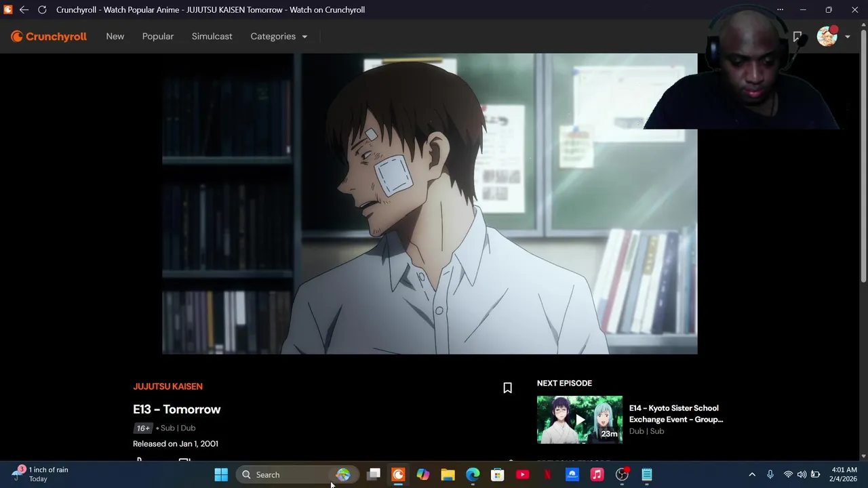Image resolution: width=868 pixels, height=488 pixels.
Task: Open File Explorer from the taskbar
Action: [448, 474]
